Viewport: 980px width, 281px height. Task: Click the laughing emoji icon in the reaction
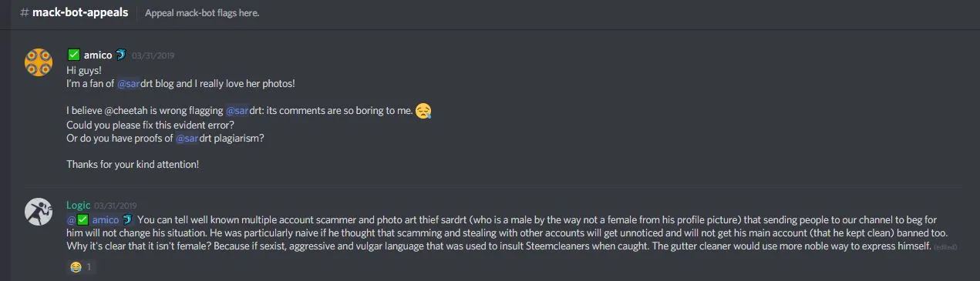point(76,267)
